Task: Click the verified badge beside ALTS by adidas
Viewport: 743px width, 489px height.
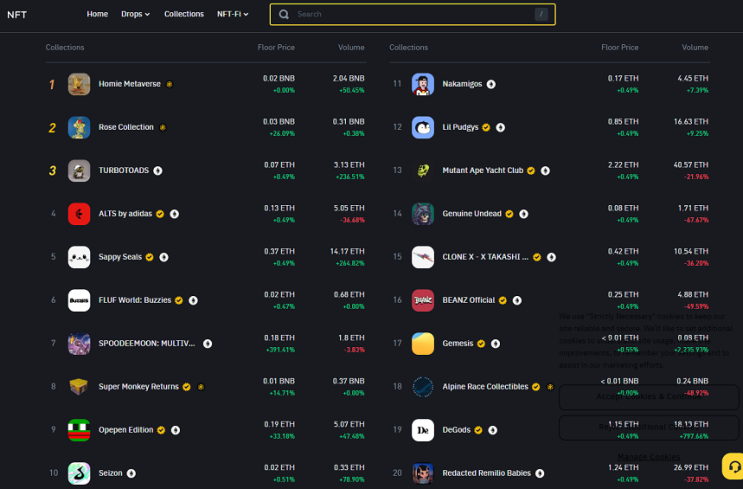Action: coord(160,214)
